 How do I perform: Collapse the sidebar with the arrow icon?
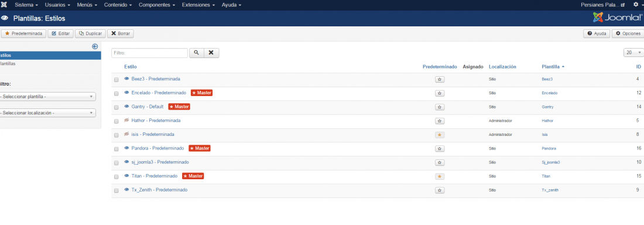[95, 46]
